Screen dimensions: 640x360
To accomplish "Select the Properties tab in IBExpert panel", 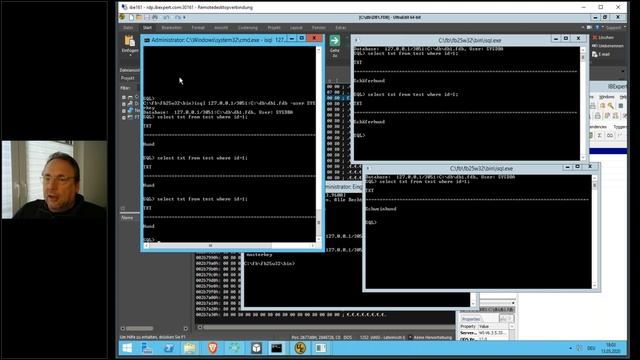I will [x=471, y=319].
